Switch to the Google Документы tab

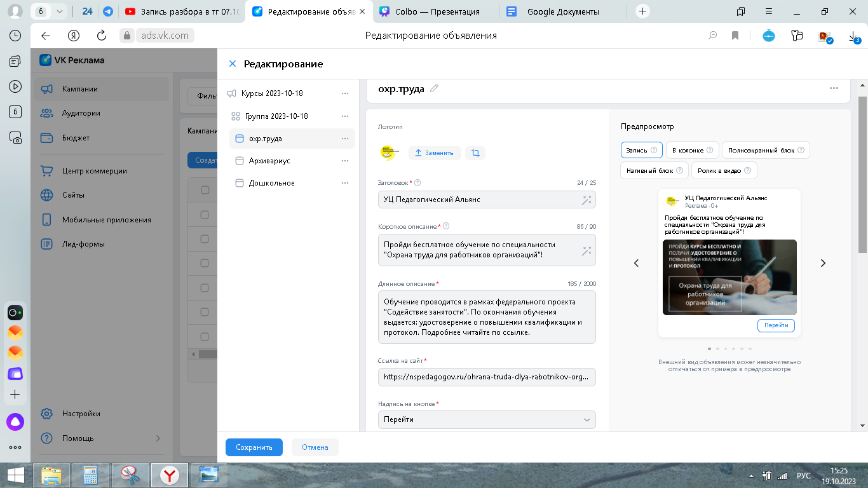pyautogui.click(x=563, y=11)
